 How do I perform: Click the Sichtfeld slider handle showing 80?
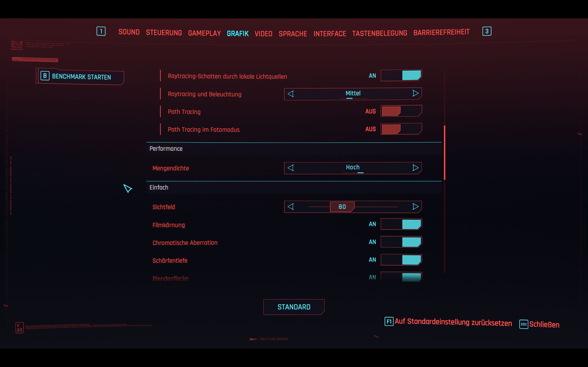point(342,207)
